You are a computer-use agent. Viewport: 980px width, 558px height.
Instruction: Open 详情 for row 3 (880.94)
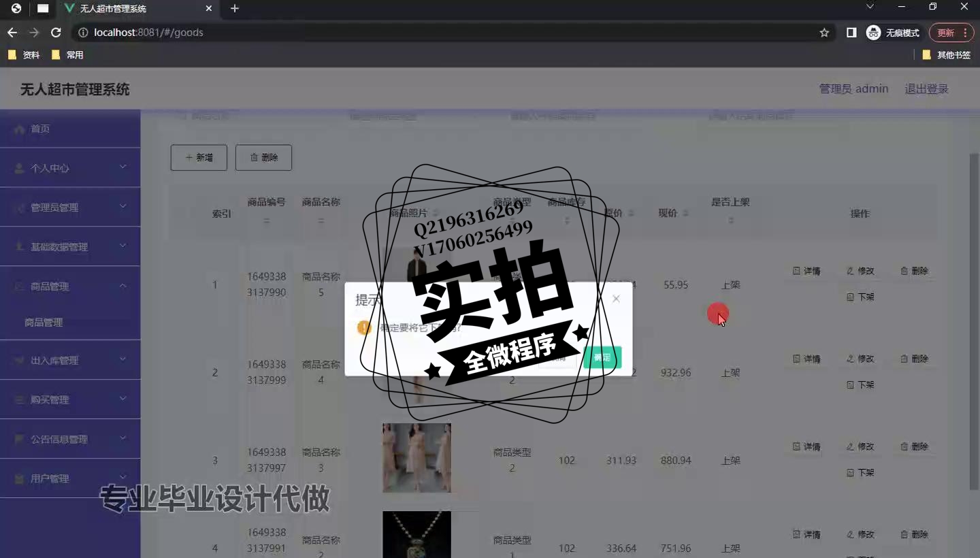[806, 446]
